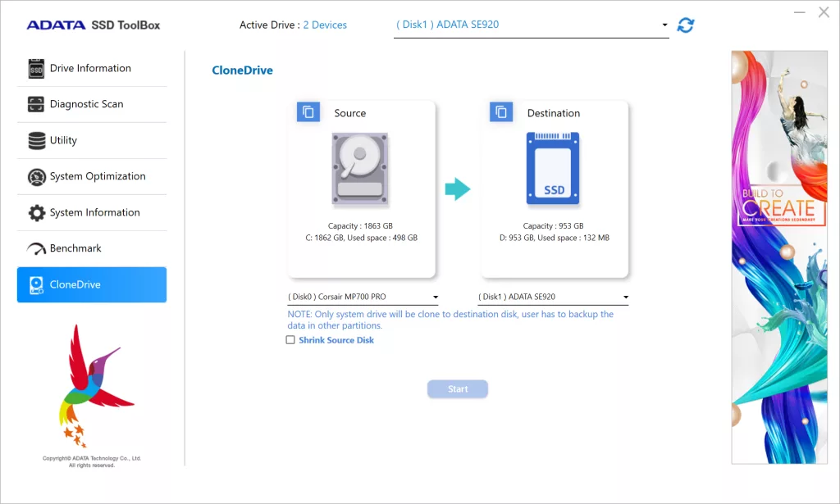Click destination Capacity : 953 GB text
The height and width of the screenshot is (504, 840).
(x=553, y=226)
